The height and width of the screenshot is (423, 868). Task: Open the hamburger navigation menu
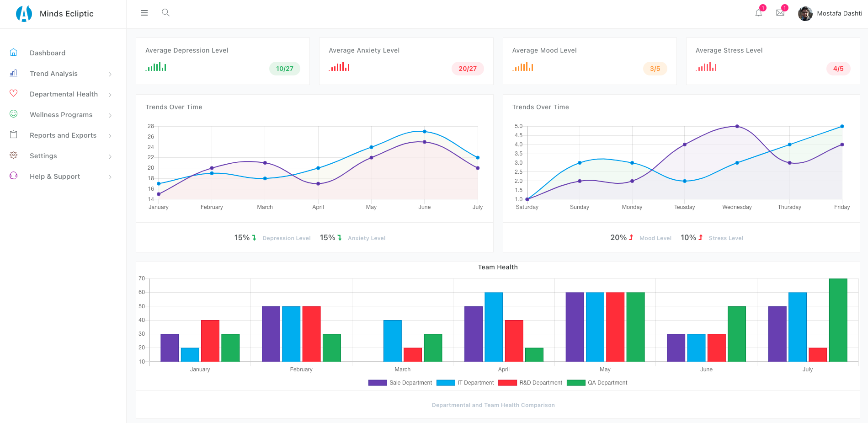[x=144, y=13]
